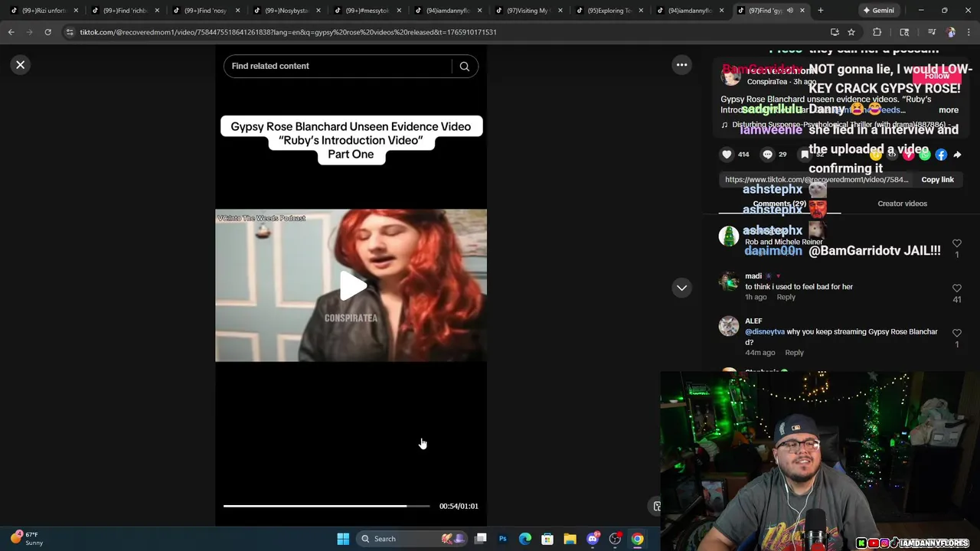980x551 pixels.
Task: Reply to ALEF's comment
Action: (x=794, y=353)
